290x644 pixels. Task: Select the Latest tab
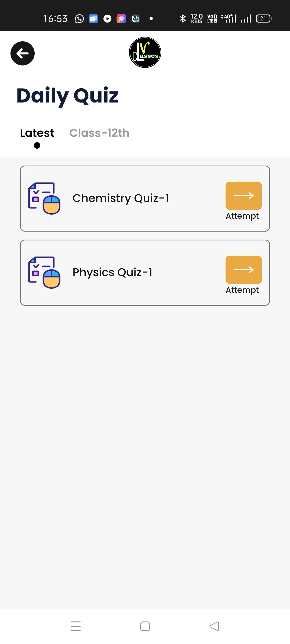[x=37, y=133]
